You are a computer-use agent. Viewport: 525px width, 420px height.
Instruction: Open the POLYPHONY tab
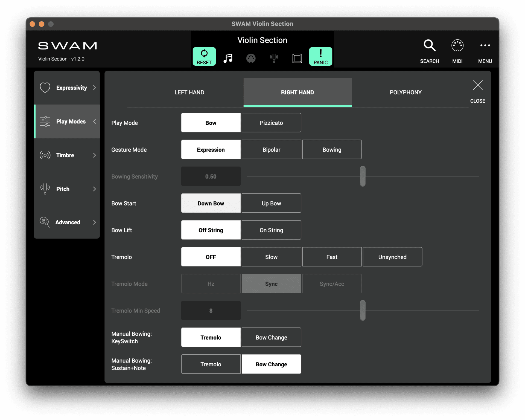[405, 92]
